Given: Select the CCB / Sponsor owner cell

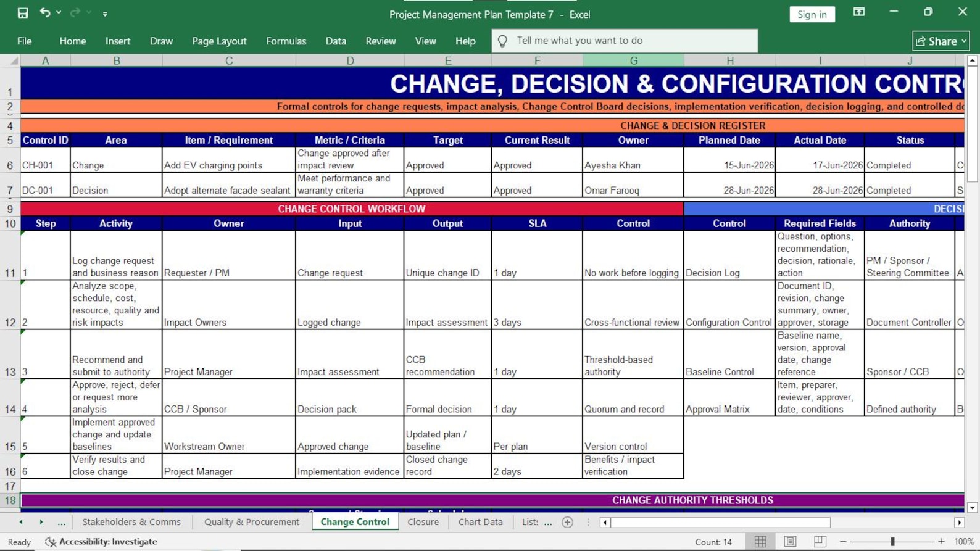Looking at the screenshot, I should tap(229, 398).
